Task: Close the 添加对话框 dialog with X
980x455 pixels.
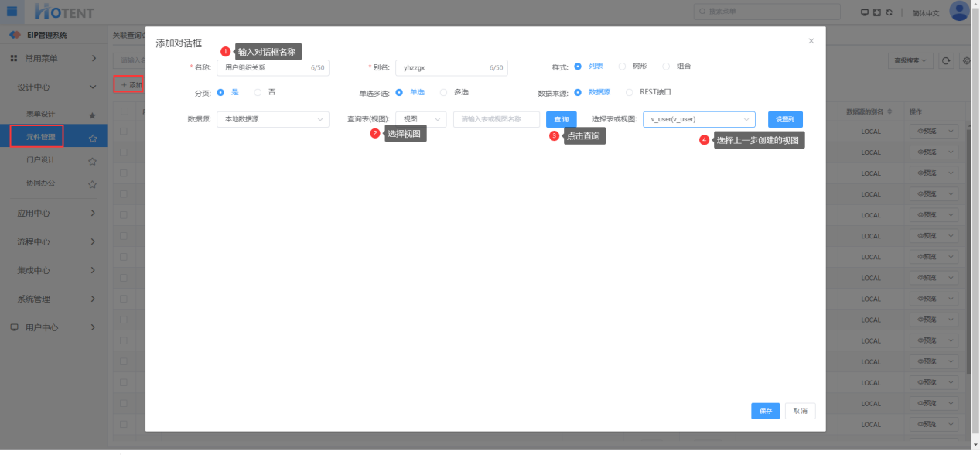Action: coord(811,41)
